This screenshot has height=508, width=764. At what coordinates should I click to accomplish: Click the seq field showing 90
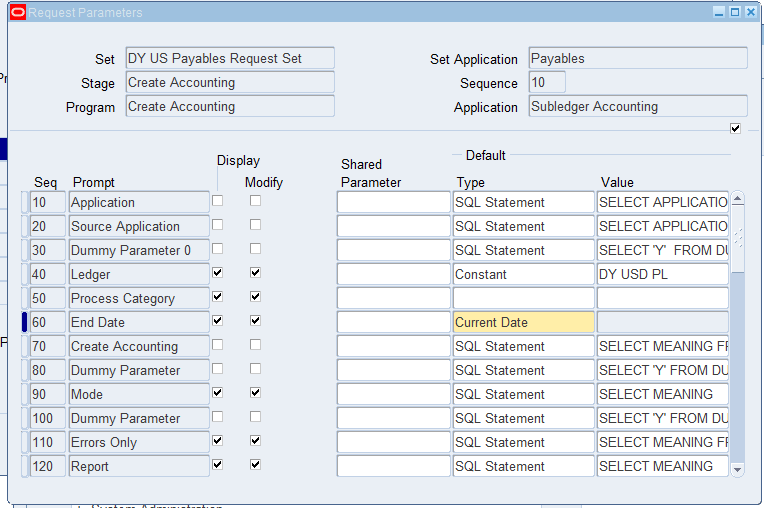47,394
